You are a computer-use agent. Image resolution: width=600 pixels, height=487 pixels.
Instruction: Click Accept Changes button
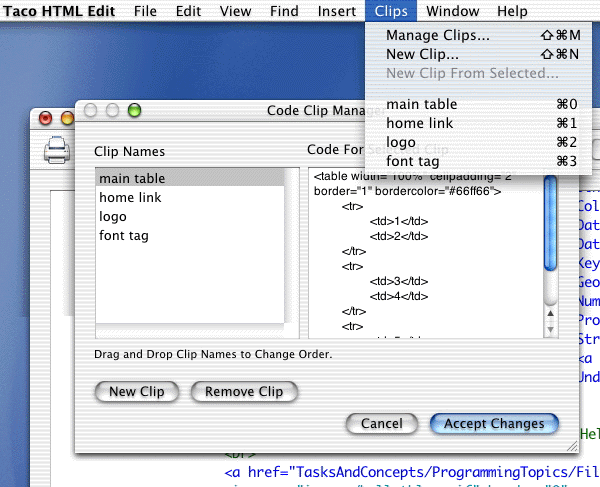[494, 423]
